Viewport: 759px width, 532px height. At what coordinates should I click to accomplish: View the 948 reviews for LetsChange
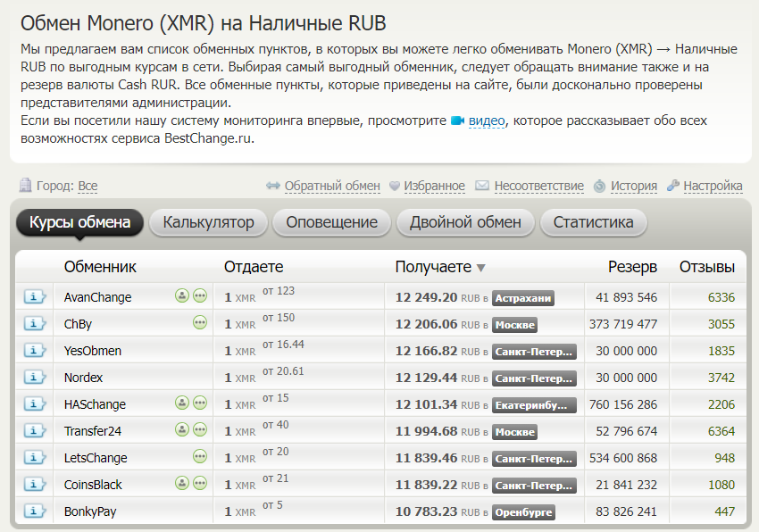coord(725,458)
